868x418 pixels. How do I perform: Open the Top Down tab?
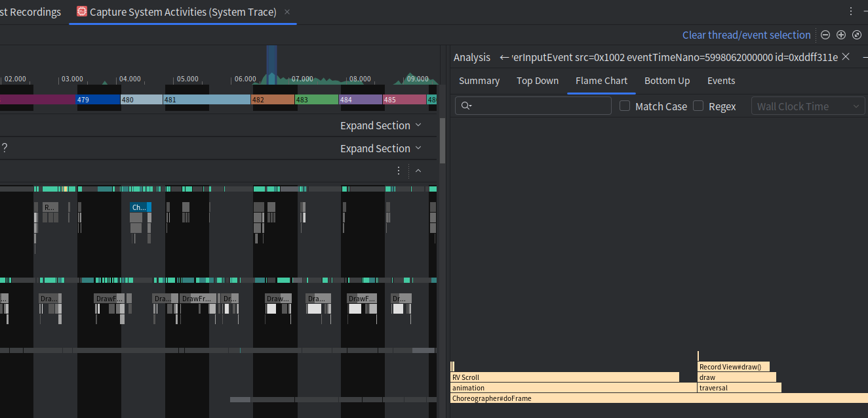pyautogui.click(x=538, y=81)
